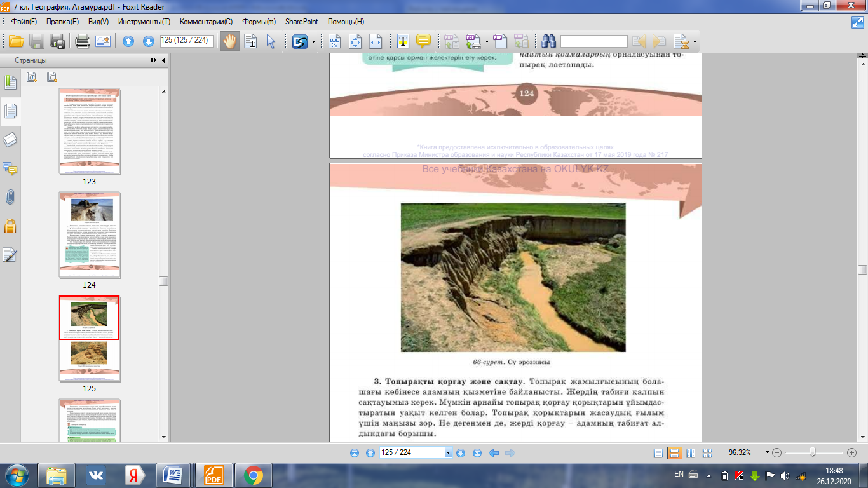Click the Actual Size 100% icon

point(334,41)
